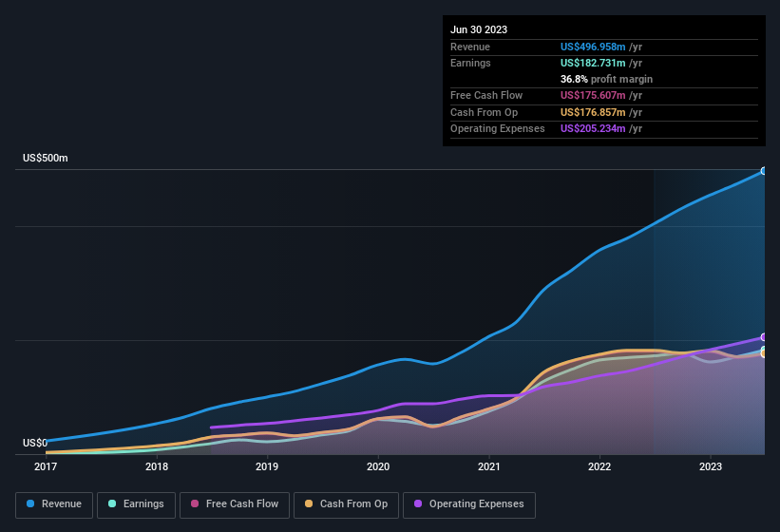
Task: Click the 2022 x-axis label
Action: pos(599,466)
